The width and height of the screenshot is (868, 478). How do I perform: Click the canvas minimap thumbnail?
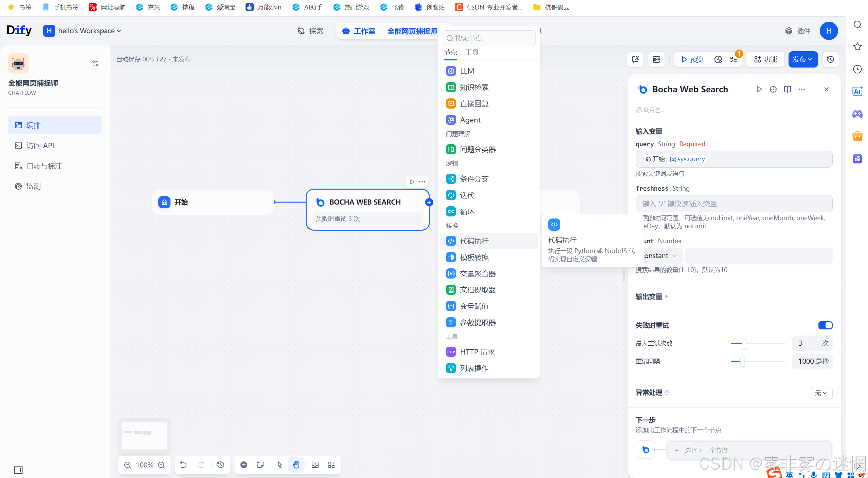coord(144,436)
